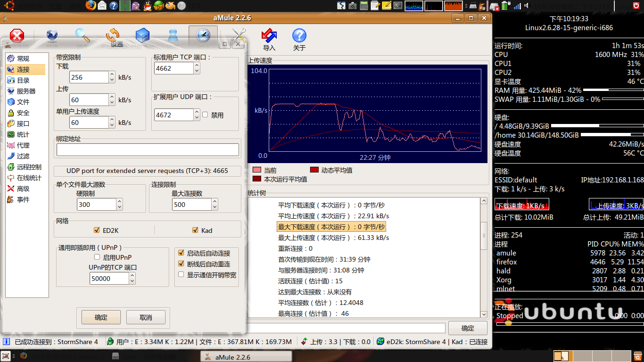This screenshot has height=362, width=644.
Task: Click the 动态平均值 red legend swatch
Action: (x=314, y=170)
